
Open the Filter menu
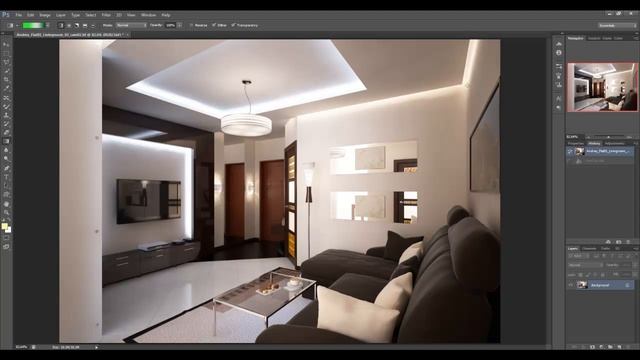pyautogui.click(x=106, y=15)
